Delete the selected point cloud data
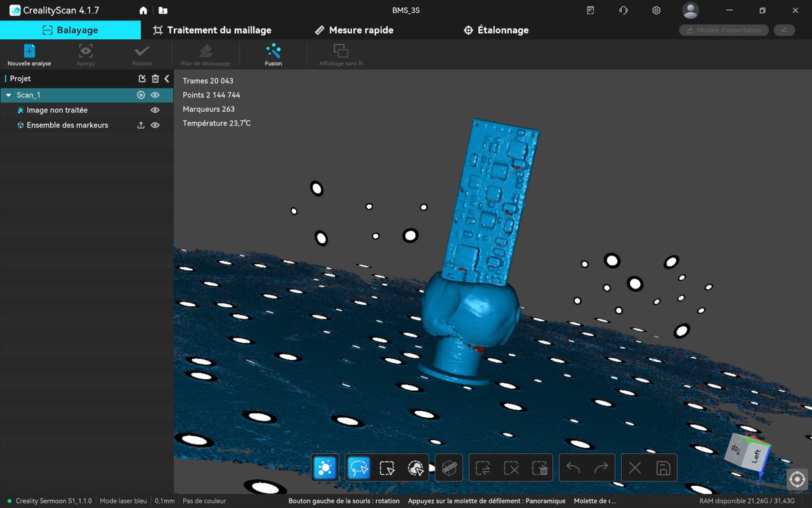The width and height of the screenshot is (812, 508). click(538, 467)
